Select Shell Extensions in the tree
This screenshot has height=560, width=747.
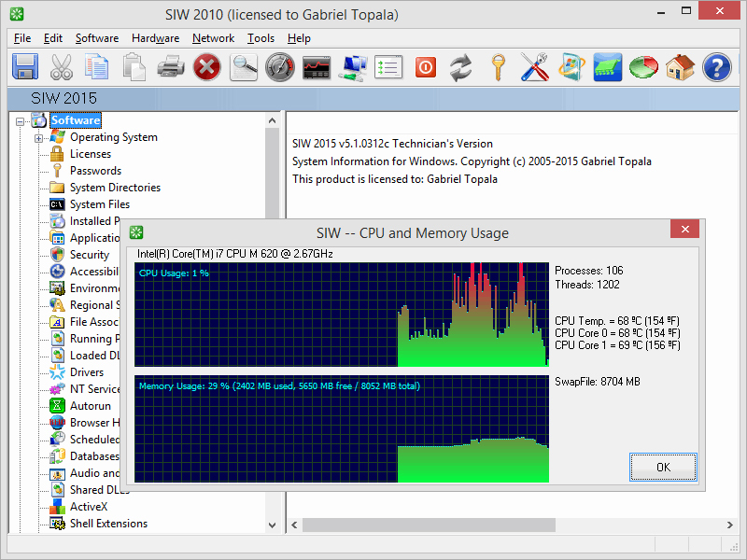coord(108,524)
